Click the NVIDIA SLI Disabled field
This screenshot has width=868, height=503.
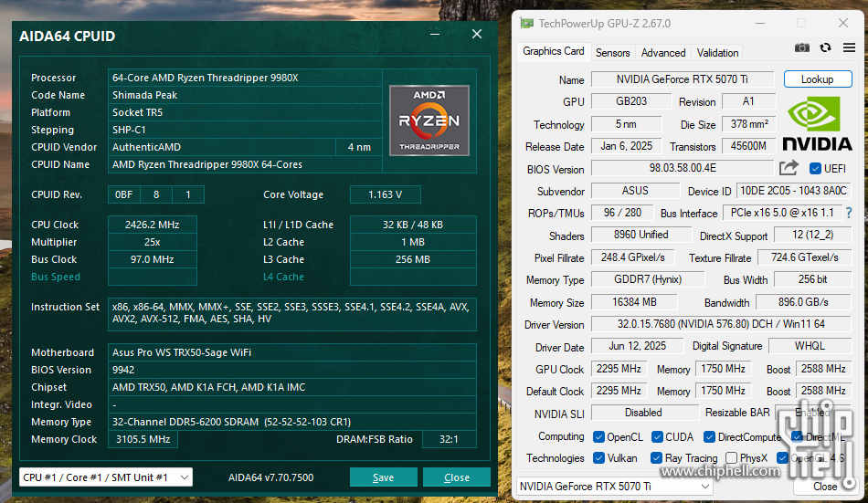coord(643,413)
